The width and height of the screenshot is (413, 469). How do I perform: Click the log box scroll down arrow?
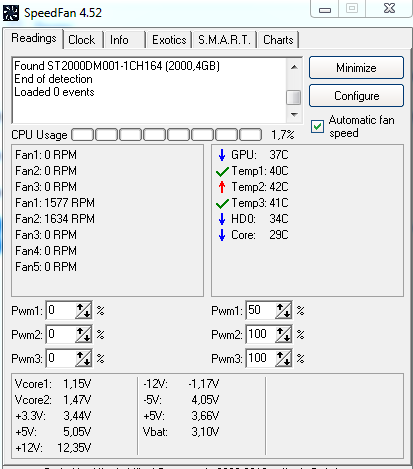coord(294,115)
